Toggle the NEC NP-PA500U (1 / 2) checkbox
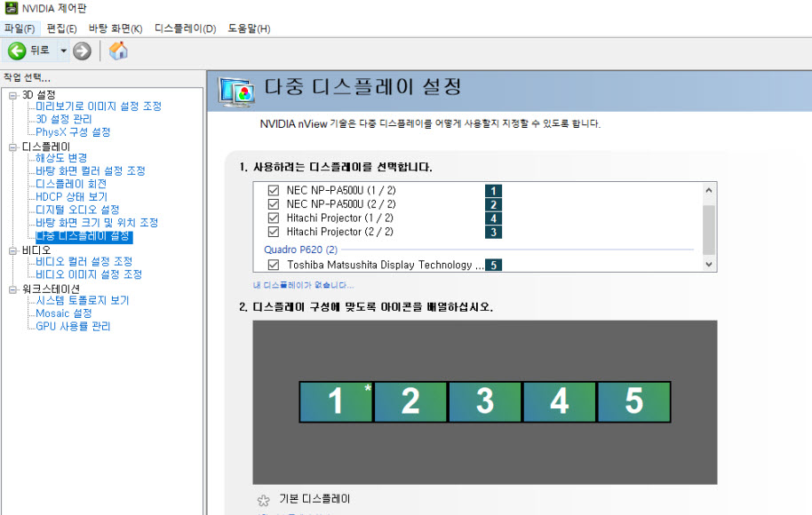Screen dimensions: 812x515 point(274,191)
